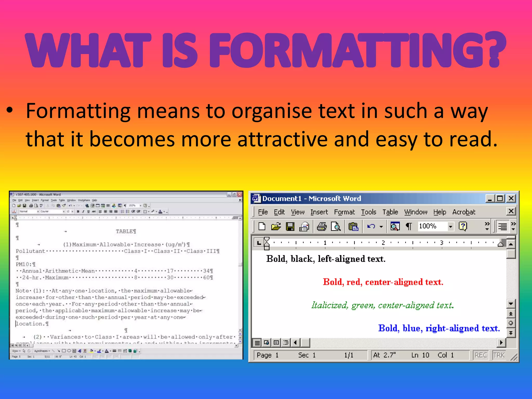Image resolution: width=532 pixels, height=399 pixels.
Task: Open the Acrobat menu
Action: pos(464,212)
